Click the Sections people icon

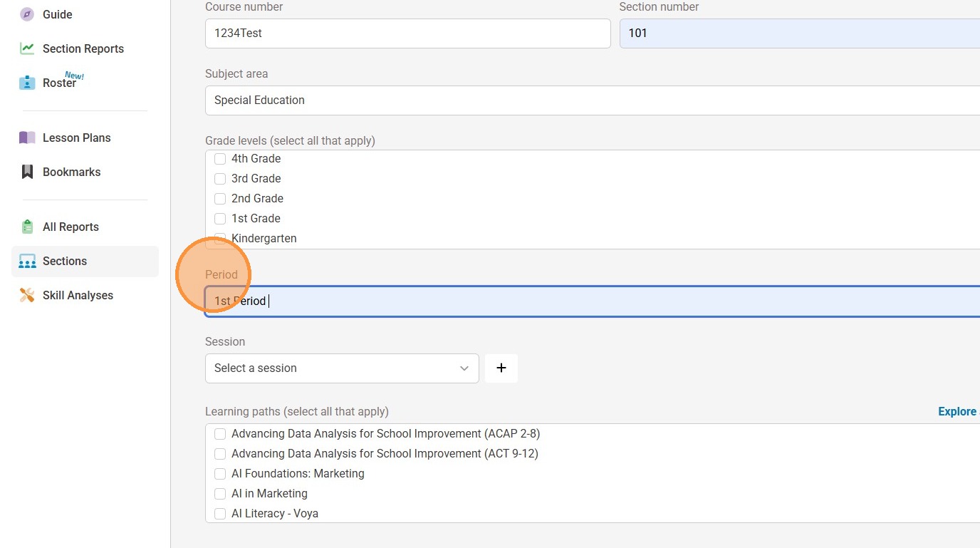pos(27,262)
